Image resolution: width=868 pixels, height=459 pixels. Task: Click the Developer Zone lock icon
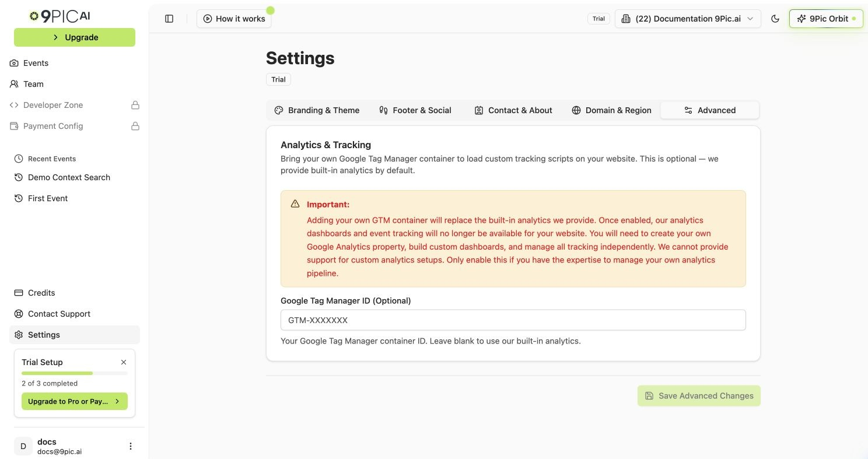(x=135, y=105)
